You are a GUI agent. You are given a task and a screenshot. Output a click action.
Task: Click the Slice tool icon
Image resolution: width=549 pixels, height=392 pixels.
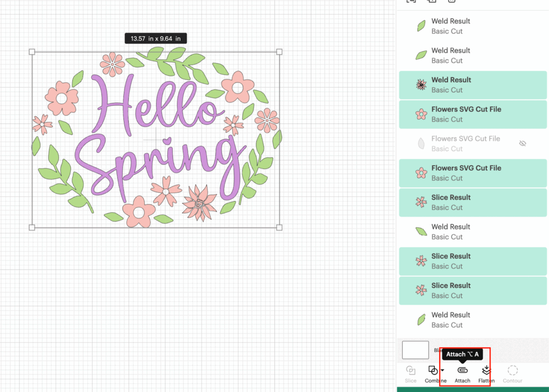pos(411,371)
